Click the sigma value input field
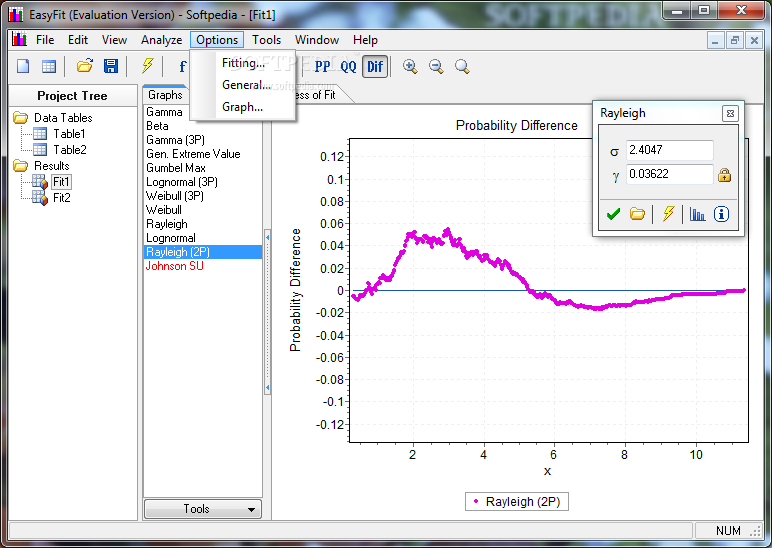The height and width of the screenshot is (548, 772). [669, 150]
